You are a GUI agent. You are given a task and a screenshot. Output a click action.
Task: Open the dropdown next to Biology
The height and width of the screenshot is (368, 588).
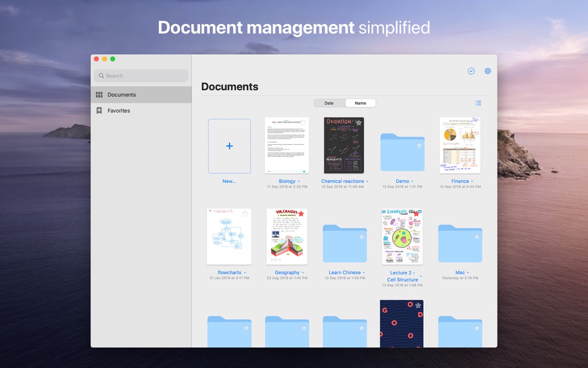[x=299, y=181]
